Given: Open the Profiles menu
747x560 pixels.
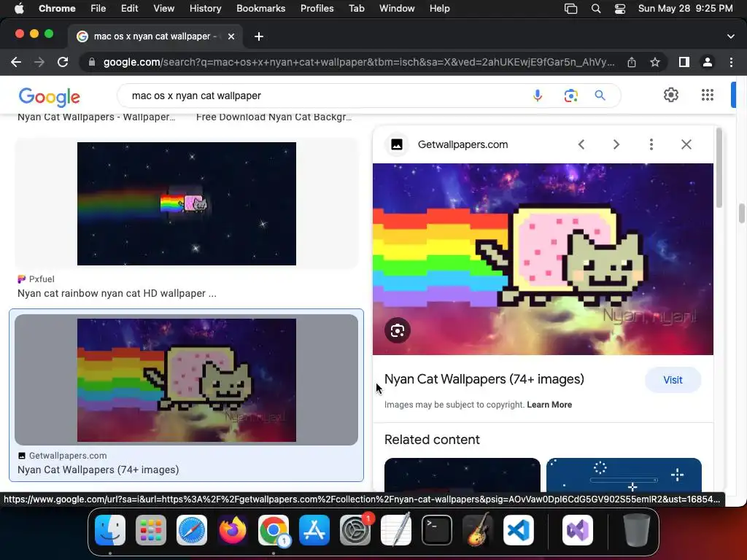Looking at the screenshot, I should pos(317,9).
